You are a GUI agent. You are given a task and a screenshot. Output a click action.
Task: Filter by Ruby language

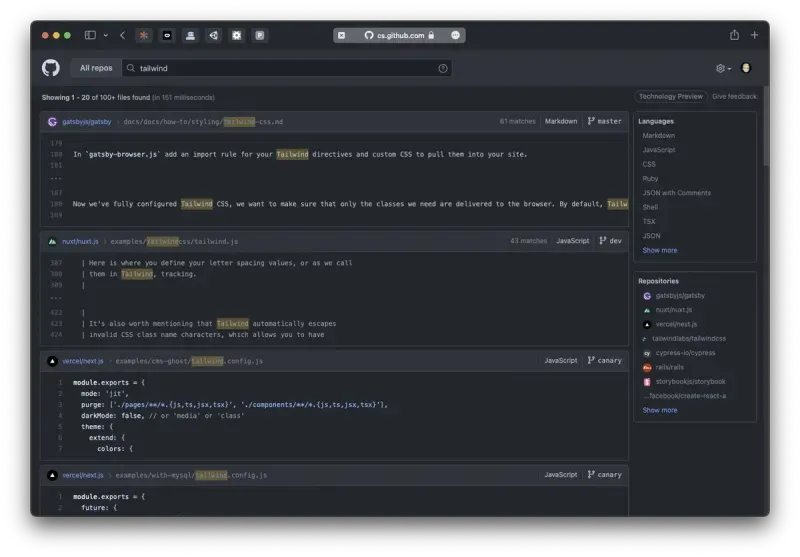click(650, 179)
